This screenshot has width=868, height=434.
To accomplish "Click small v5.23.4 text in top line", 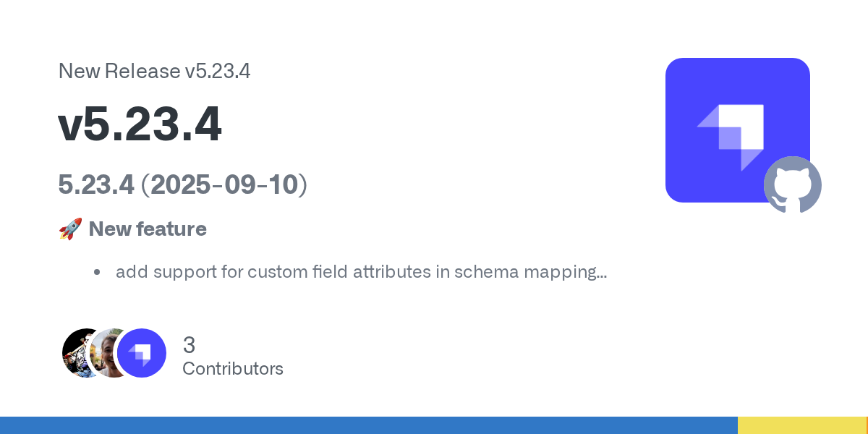I will coord(217,71).
